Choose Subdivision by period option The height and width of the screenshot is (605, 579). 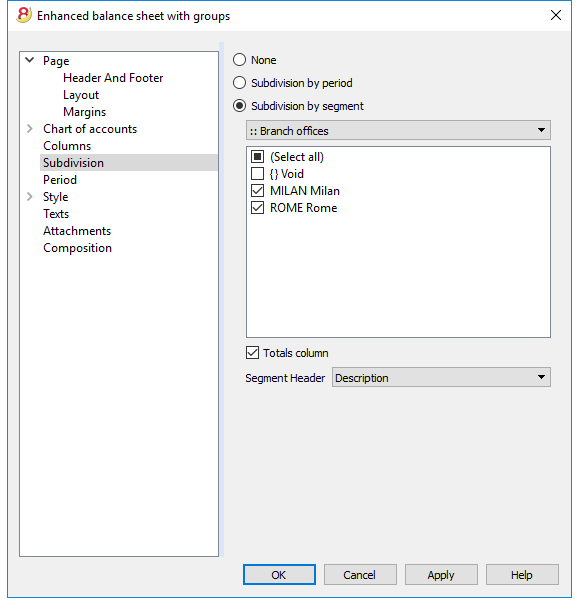point(239,83)
